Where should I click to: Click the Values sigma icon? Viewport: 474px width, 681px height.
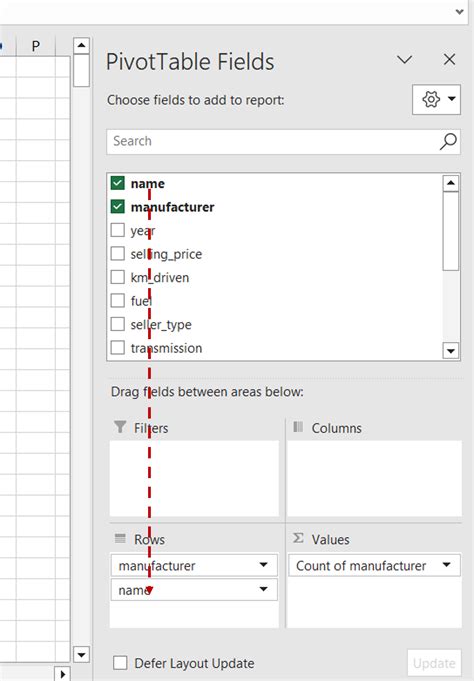pos(298,539)
